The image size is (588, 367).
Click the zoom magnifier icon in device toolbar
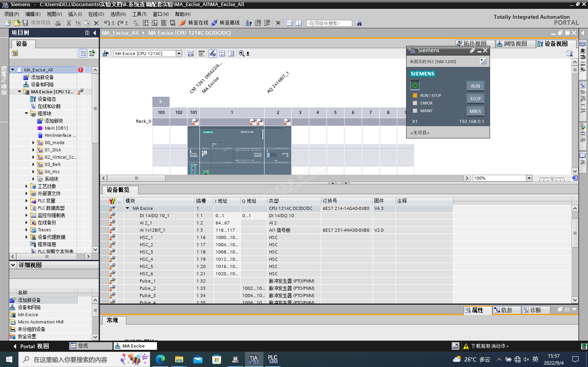(x=241, y=53)
